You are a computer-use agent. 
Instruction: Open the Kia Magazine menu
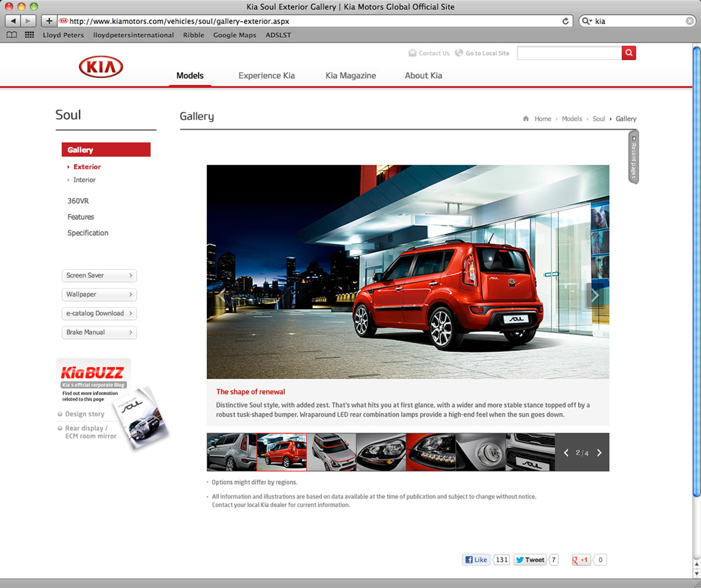[x=350, y=75]
